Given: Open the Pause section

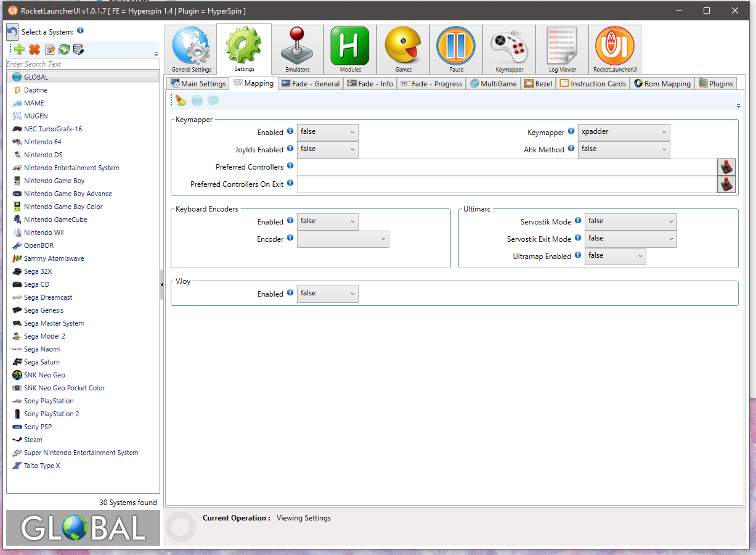Looking at the screenshot, I should [457, 50].
